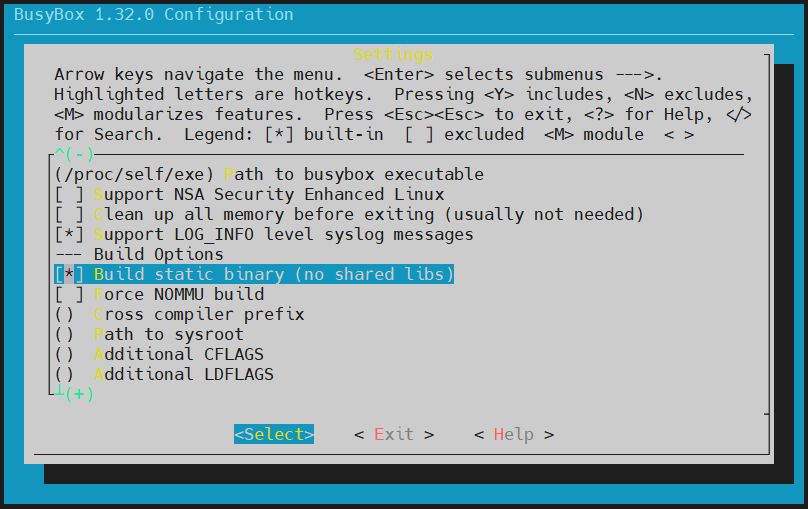Open the Help button
This screenshot has height=509, width=808.
[514, 434]
